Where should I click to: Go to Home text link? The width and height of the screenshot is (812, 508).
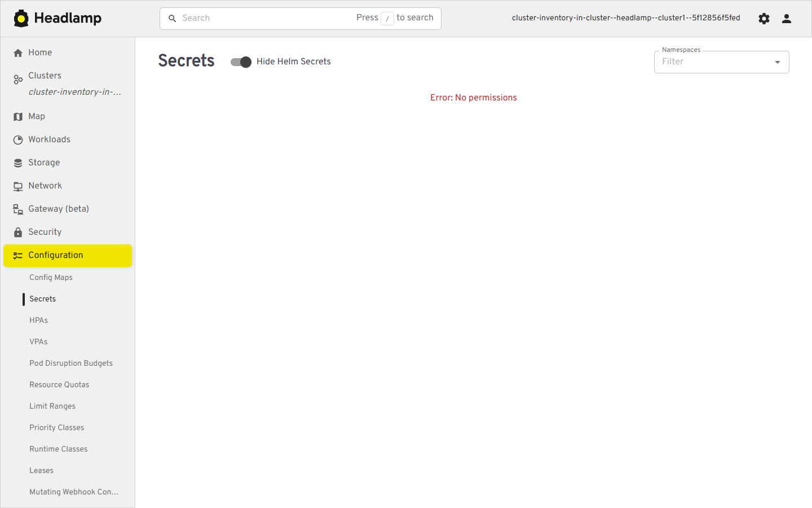pyautogui.click(x=40, y=52)
